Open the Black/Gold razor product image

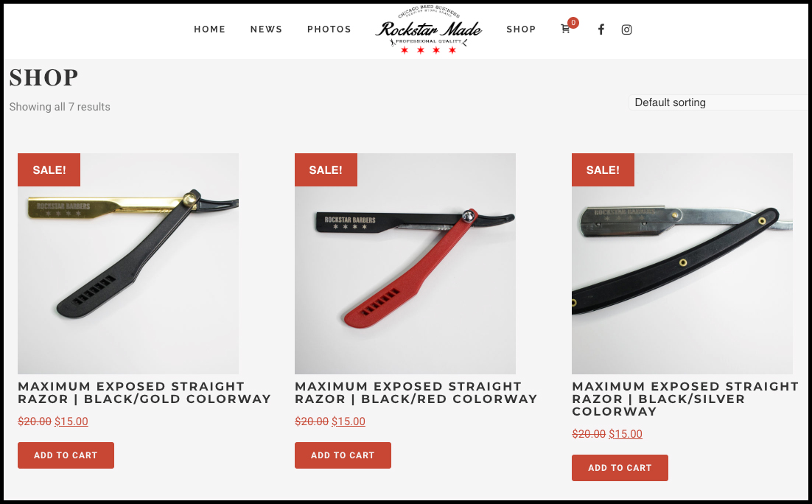point(128,264)
